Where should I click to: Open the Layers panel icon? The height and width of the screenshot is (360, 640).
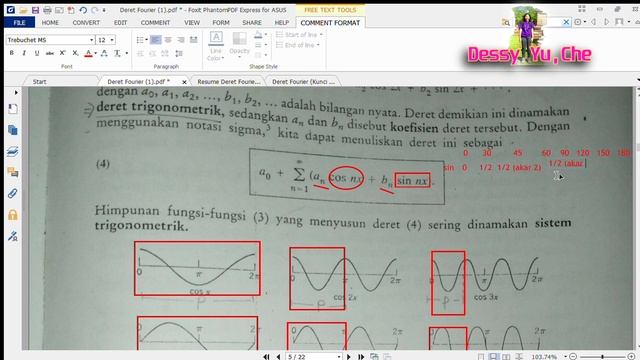[x=13, y=151]
